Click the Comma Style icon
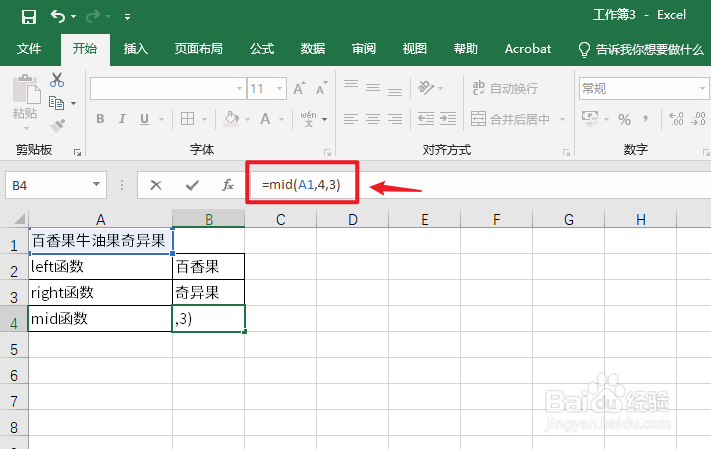This screenshot has width=711, height=449. (x=645, y=119)
